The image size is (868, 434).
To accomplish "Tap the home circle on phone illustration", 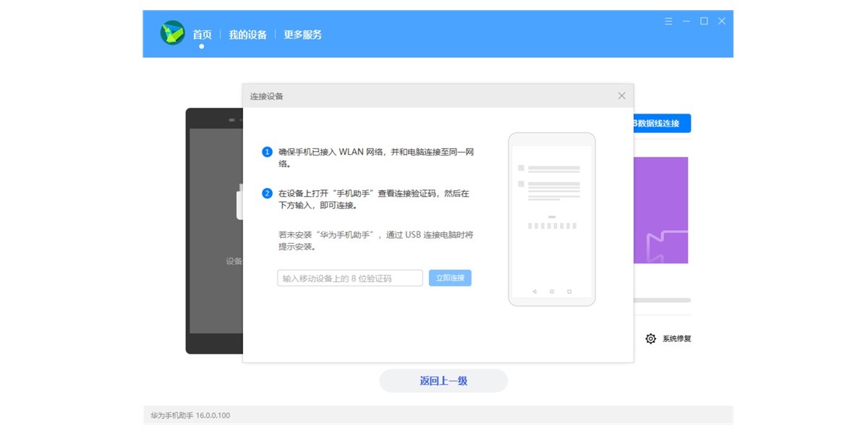I will point(552,292).
